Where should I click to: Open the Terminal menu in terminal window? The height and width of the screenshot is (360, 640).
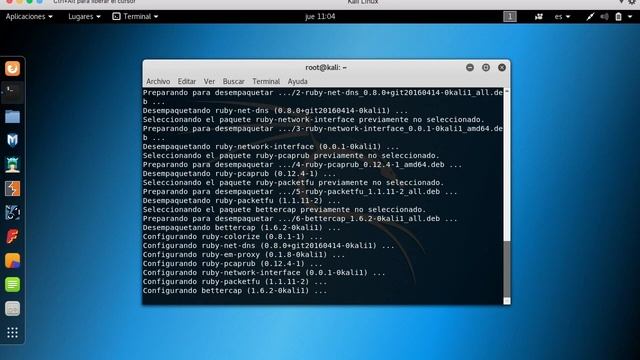point(266,81)
